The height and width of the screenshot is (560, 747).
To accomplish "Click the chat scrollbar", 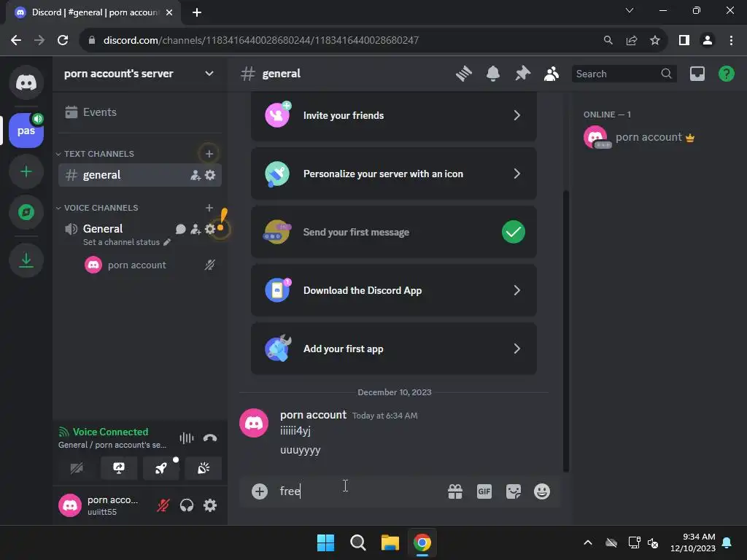I will [x=566, y=331].
